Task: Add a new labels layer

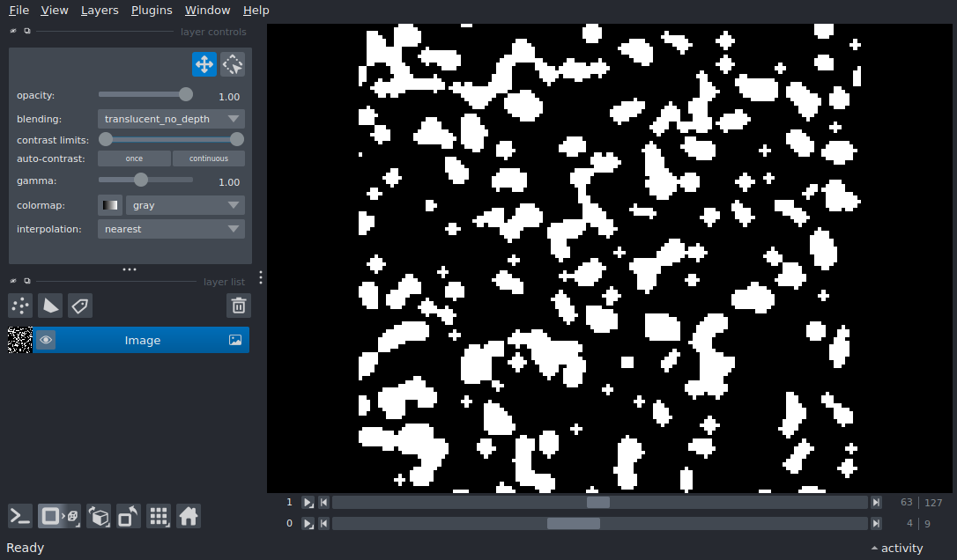Action: pos(80,306)
